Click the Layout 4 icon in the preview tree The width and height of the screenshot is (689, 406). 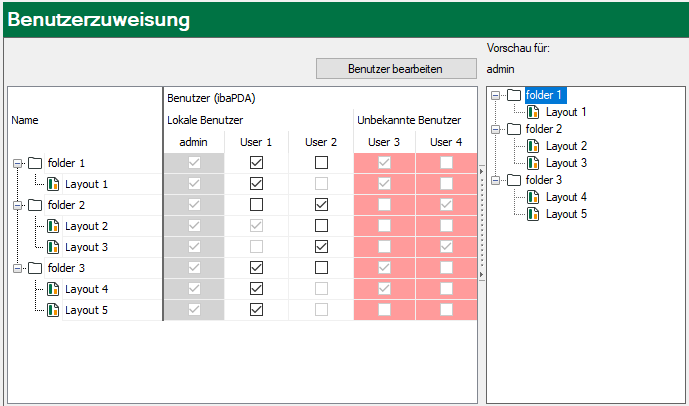[x=534, y=197]
